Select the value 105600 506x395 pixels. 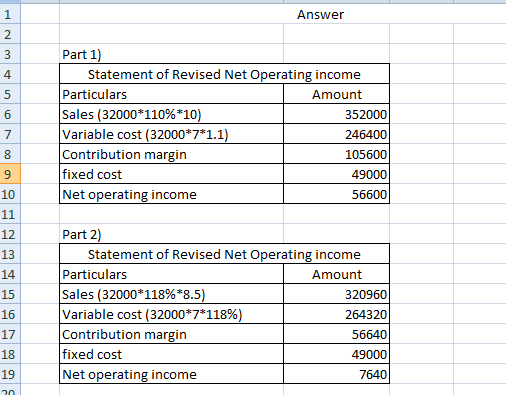point(336,154)
